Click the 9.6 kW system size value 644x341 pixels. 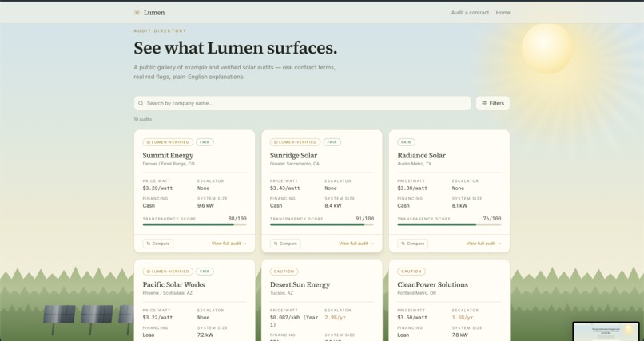pos(205,205)
